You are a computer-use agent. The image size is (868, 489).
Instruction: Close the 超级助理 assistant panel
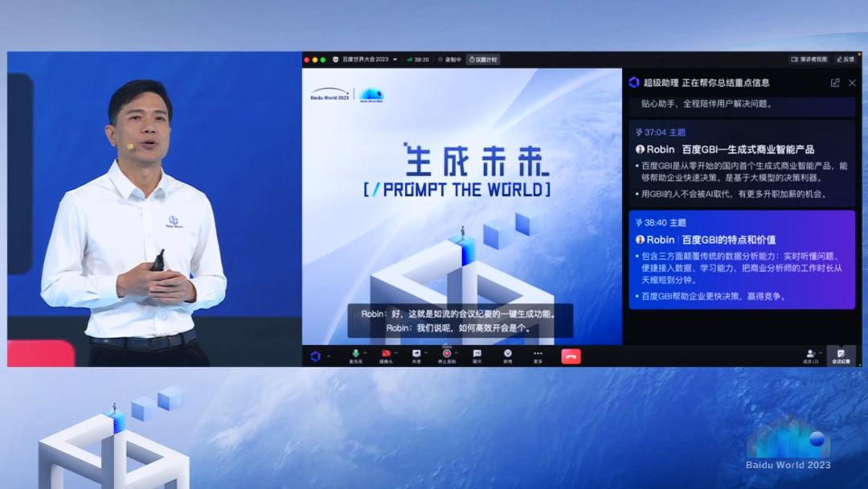tap(853, 83)
